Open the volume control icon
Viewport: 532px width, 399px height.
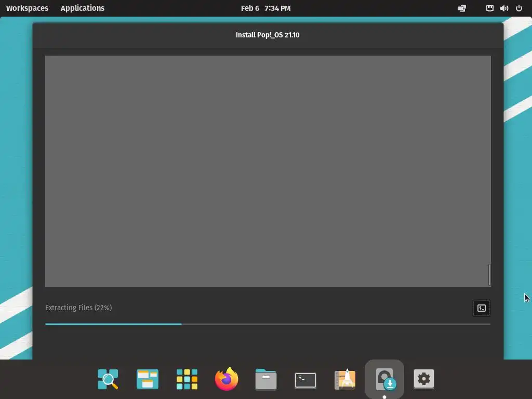[x=504, y=8]
